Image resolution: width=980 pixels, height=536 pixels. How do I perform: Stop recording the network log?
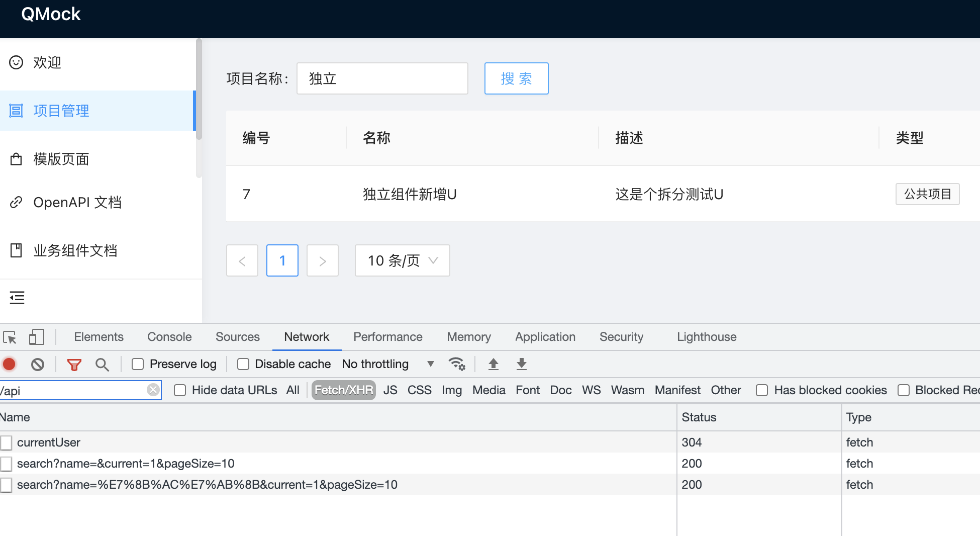pos(9,364)
